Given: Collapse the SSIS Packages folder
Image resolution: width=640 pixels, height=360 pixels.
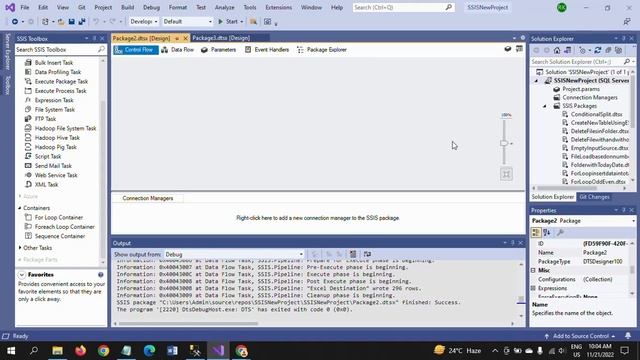Looking at the screenshot, I should pos(544,106).
